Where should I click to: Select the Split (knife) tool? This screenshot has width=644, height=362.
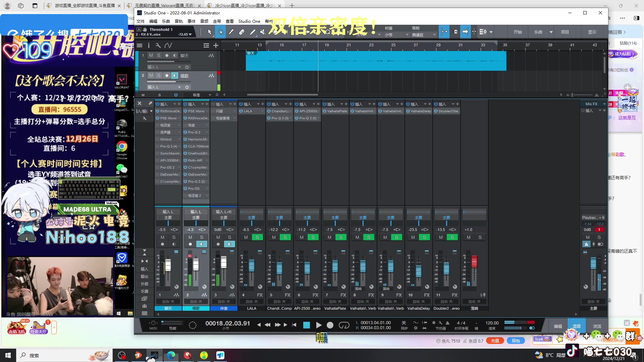click(231, 32)
